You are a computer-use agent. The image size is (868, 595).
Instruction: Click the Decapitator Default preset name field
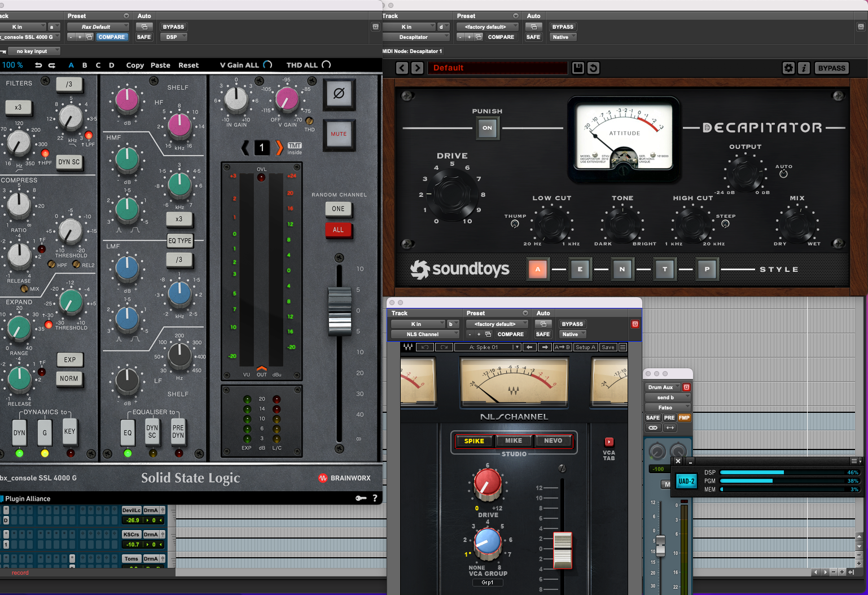(x=498, y=68)
